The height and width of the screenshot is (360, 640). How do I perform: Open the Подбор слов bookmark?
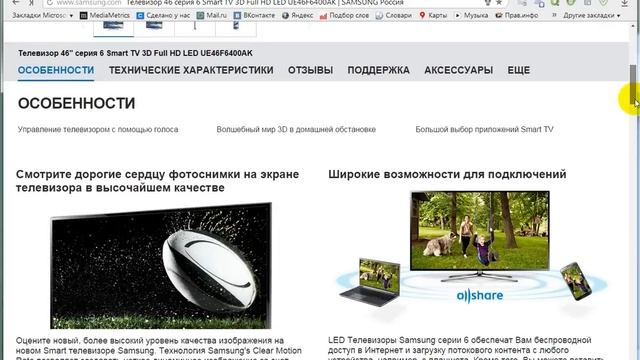344,16
